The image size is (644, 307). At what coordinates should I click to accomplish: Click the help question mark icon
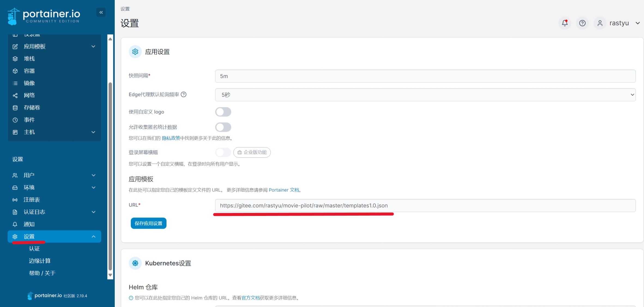582,23
